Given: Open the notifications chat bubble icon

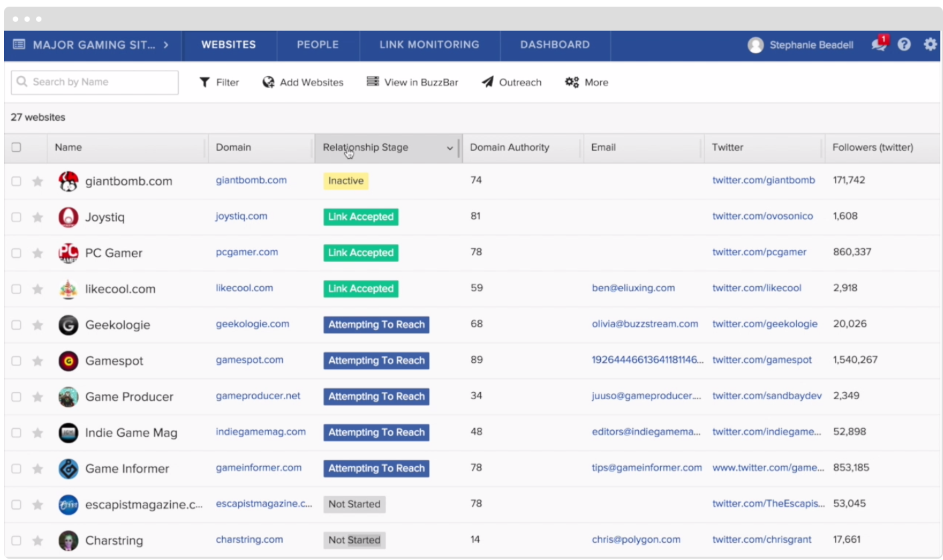Looking at the screenshot, I should pos(880,44).
